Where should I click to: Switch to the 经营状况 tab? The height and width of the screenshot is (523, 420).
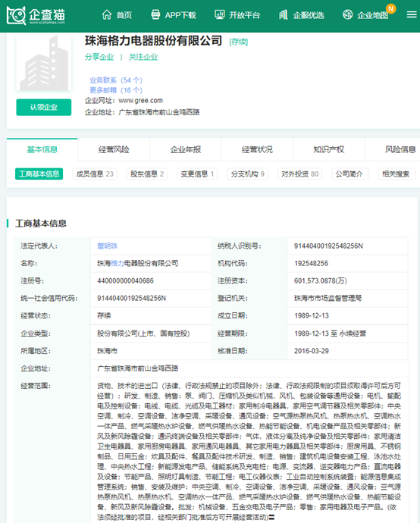pos(257,149)
